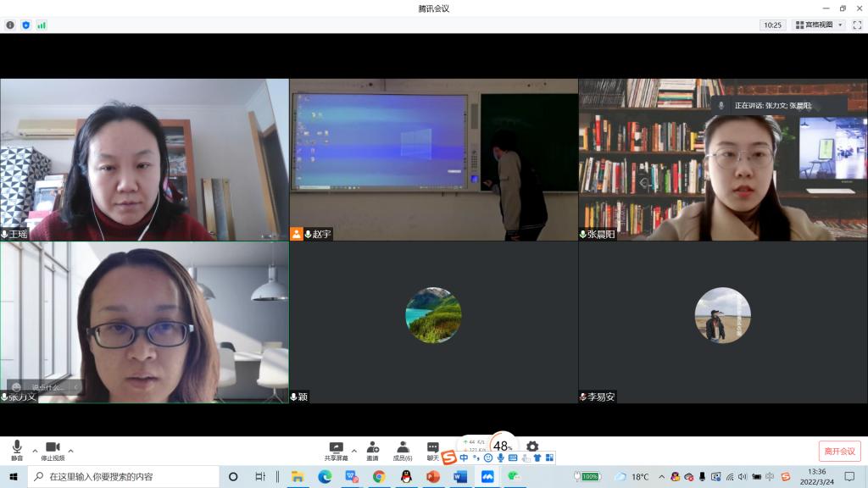
Task: Open the 成员(6) members list
Action: click(x=403, y=451)
